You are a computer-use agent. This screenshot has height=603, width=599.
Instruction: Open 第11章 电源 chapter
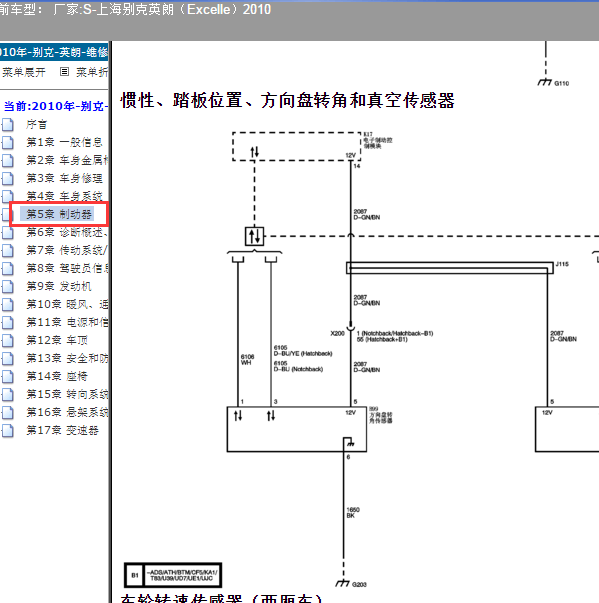tap(67, 322)
